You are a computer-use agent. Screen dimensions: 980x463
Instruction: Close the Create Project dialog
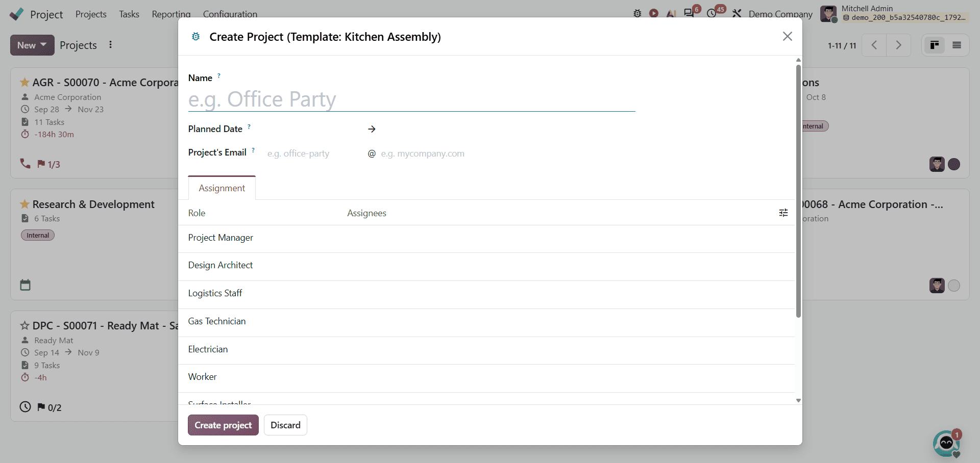(x=787, y=36)
